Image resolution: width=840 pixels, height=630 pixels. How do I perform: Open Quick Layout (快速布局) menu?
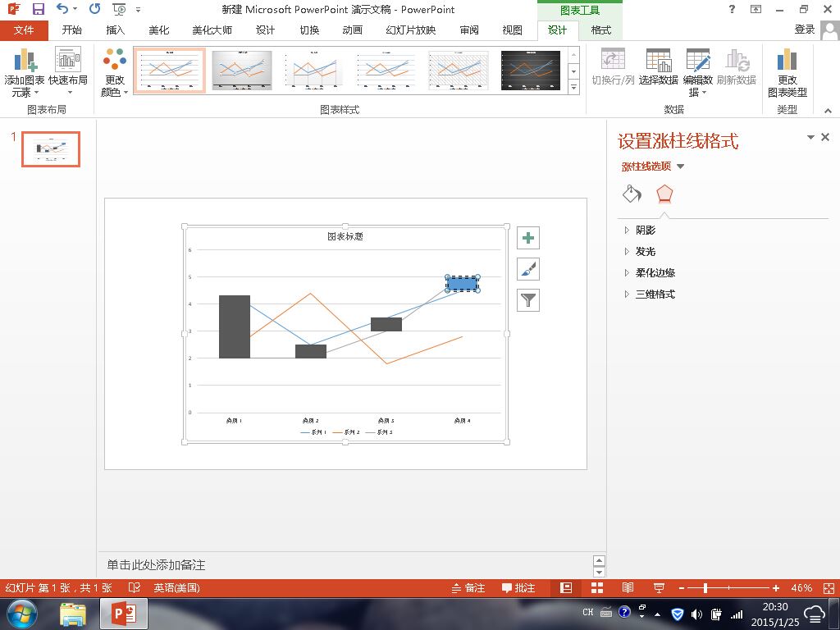pos(67,72)
